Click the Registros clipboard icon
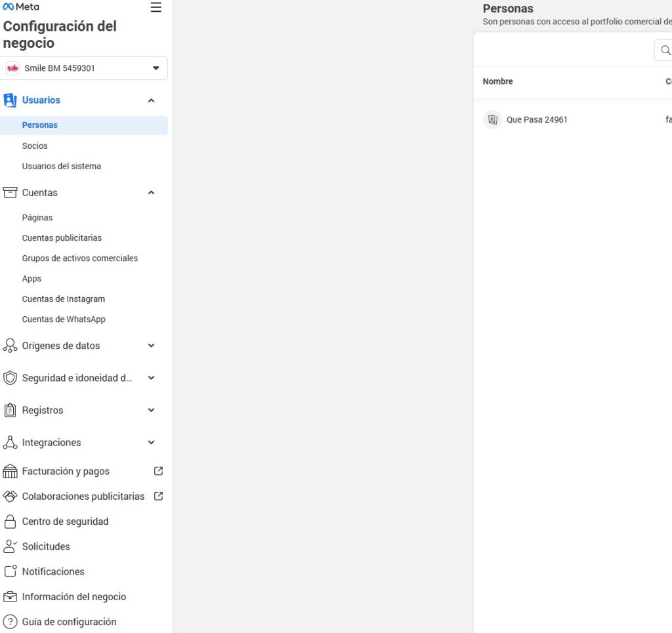 point(9,410)
